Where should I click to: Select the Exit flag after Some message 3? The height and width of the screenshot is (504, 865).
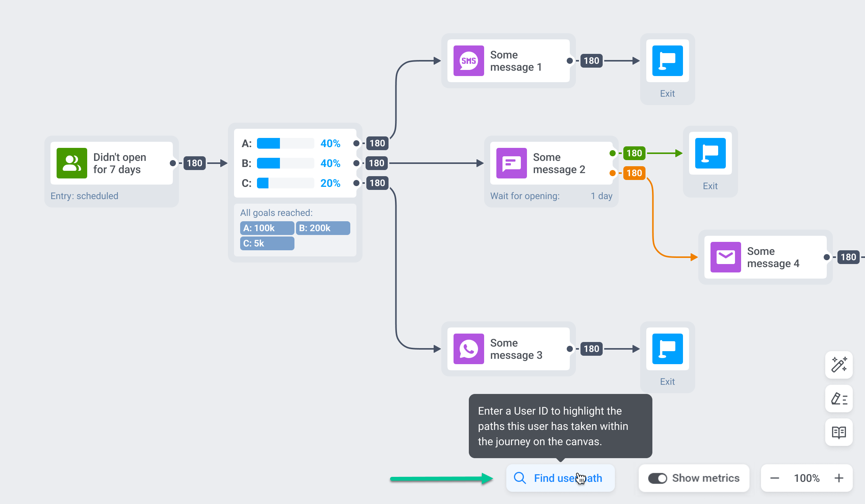click(x=667, y=349)
